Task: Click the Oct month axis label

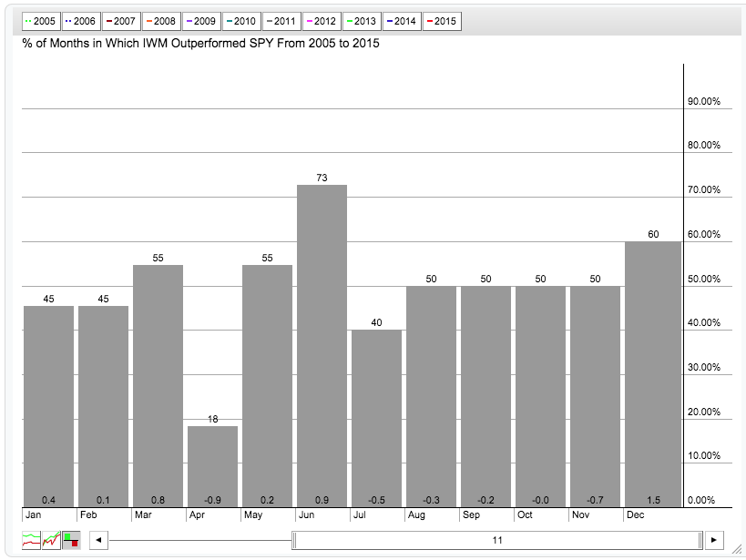Action: 526,514
